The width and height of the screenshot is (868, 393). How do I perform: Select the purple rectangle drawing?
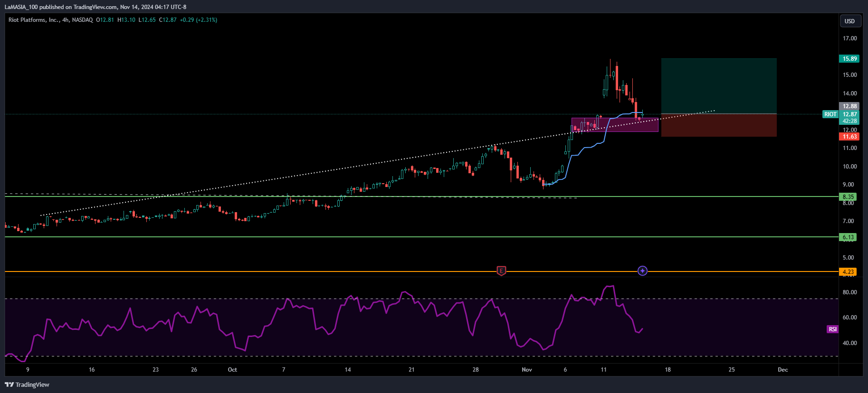615,125
